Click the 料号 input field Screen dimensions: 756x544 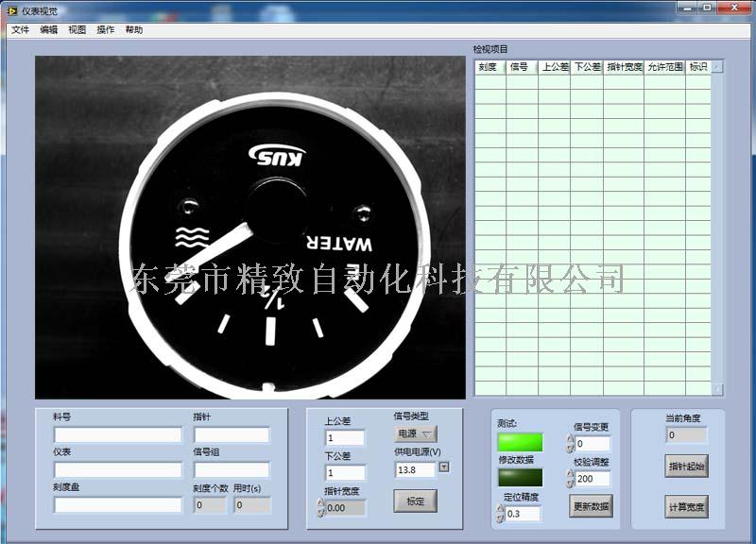click(118, 435)
